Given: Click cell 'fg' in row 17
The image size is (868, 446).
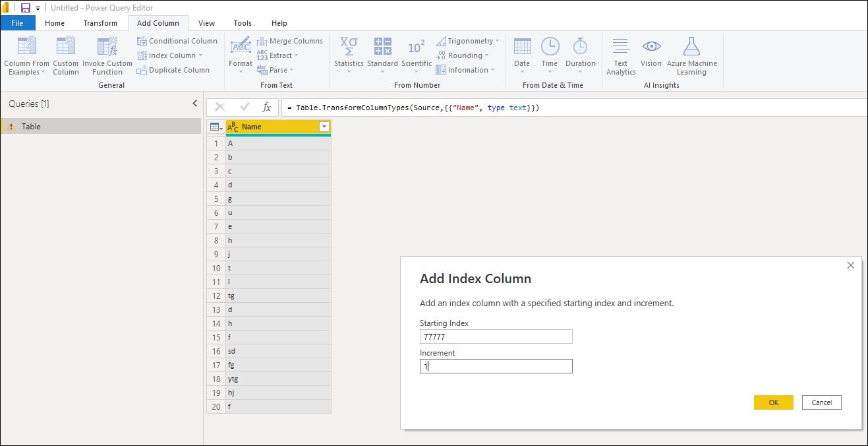Looking at the screenshot, I should [278, 365].
